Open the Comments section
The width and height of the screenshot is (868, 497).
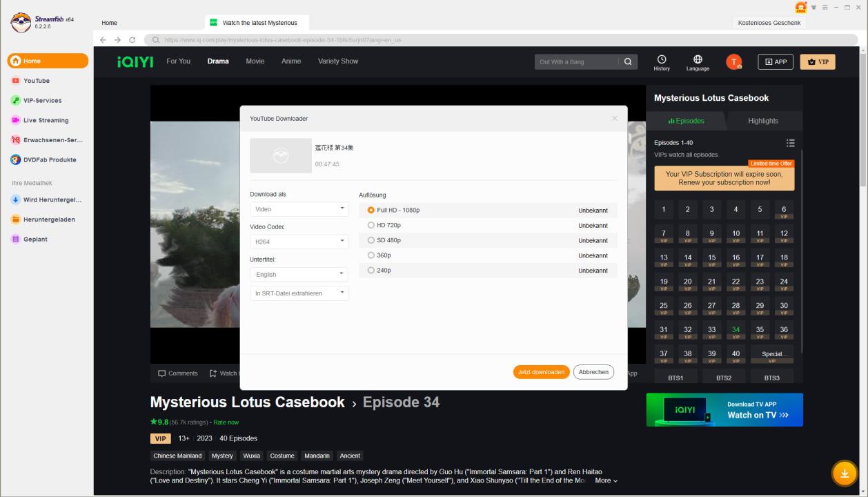coord(178,373)
